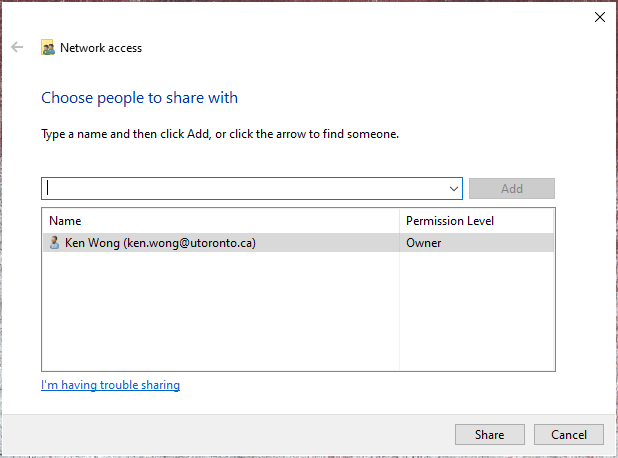Cancel the sharing dialog
Screen dimensions: 618x458
(x=569, y=434)
